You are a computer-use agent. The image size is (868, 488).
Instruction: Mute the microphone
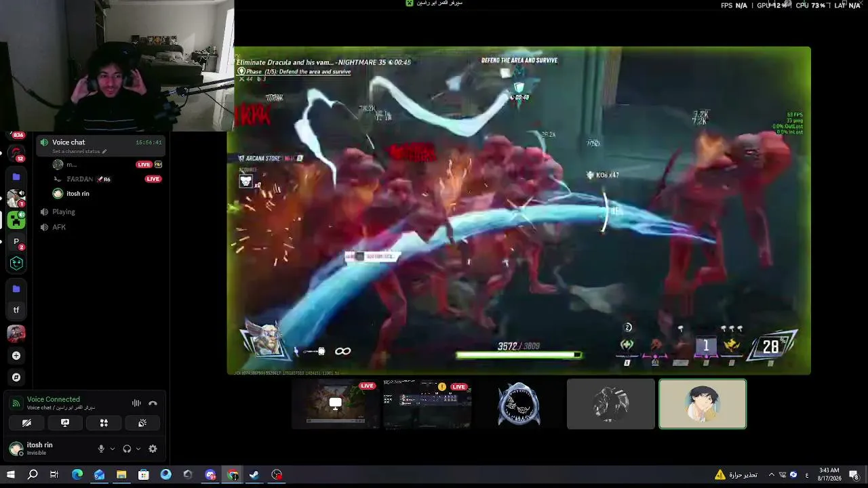pos(101,449)
